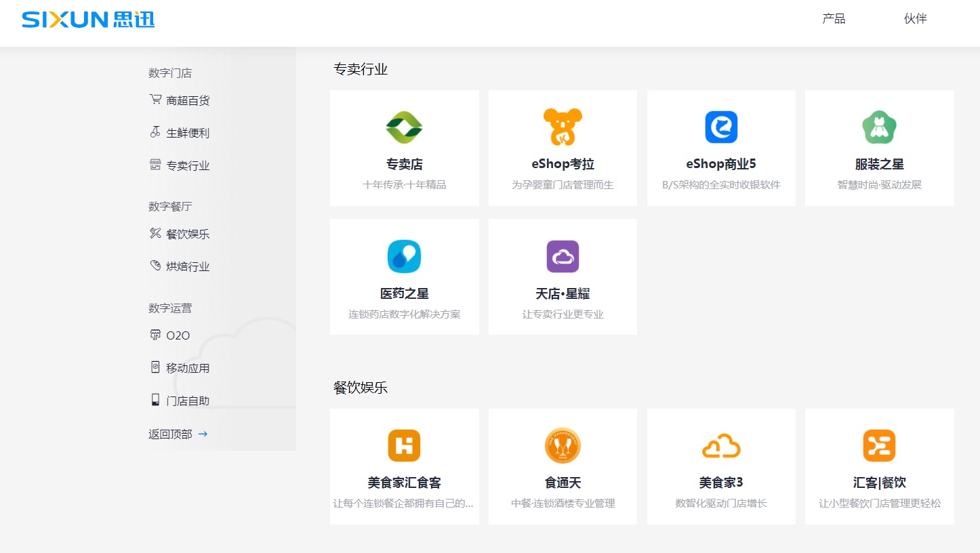Image resolution: width=980 pixels, height=553 pixels.
Task: Click the O2O sidebar icon
Action: [155, 335]
